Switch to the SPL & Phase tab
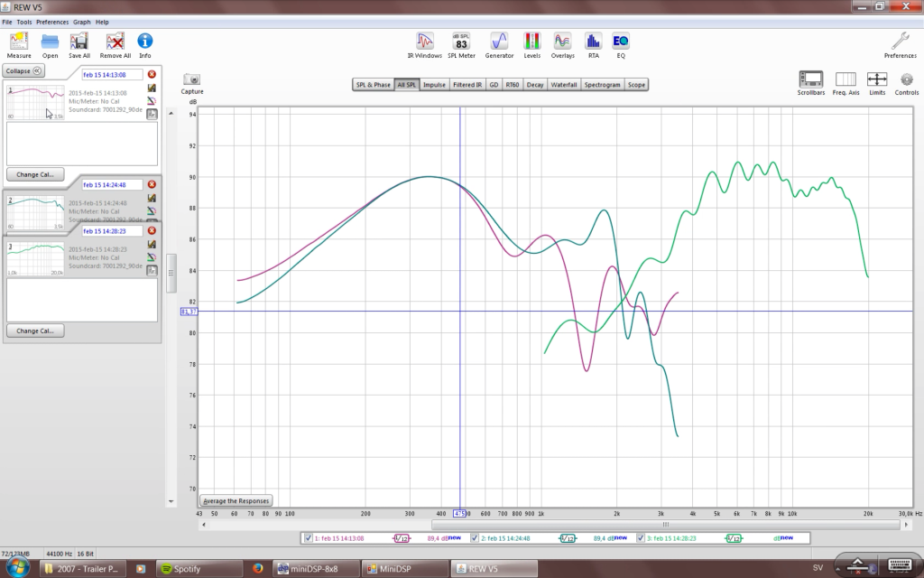924x578 pixels. pos(373,84)
